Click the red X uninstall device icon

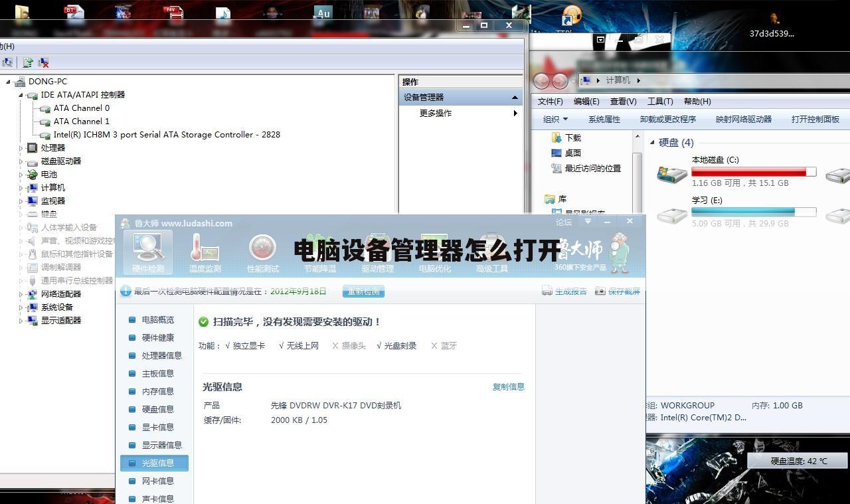[x=43, y=62]
